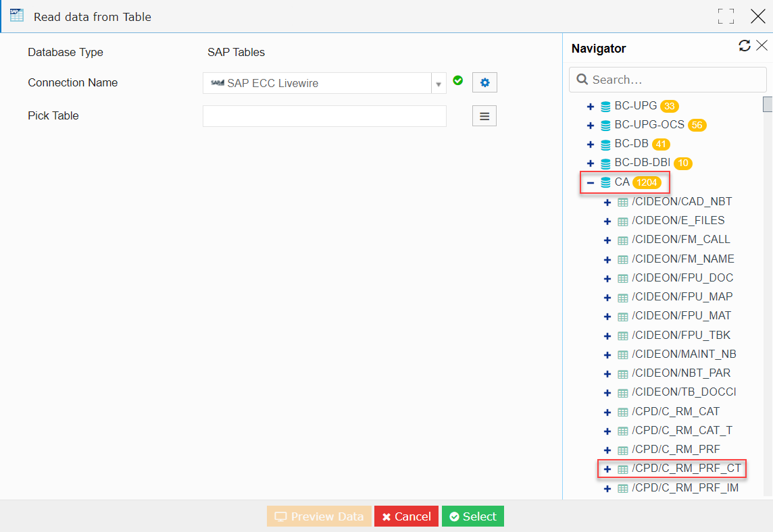Open connection settings gear icon

tap(484, 82)
